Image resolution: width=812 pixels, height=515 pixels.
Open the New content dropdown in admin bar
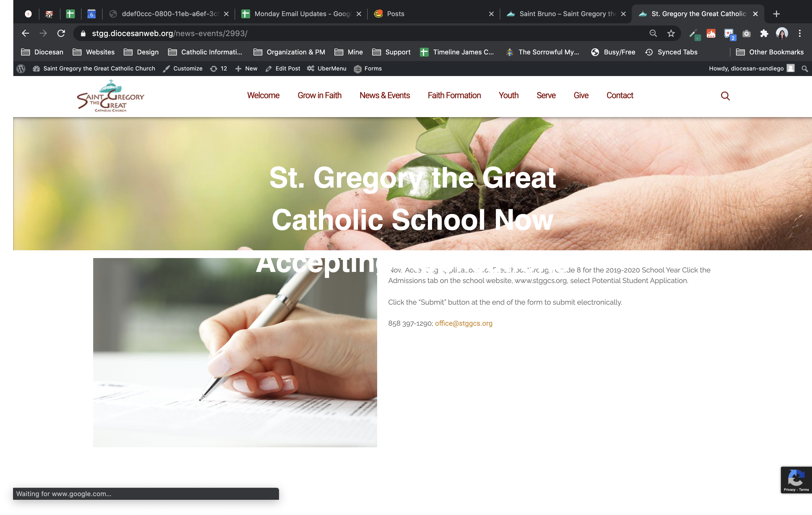247,69
